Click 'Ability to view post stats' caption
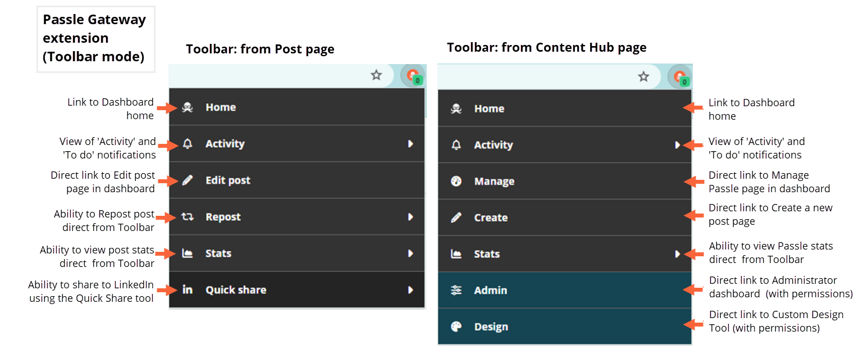The image size is (868, 358). (97, 257)
